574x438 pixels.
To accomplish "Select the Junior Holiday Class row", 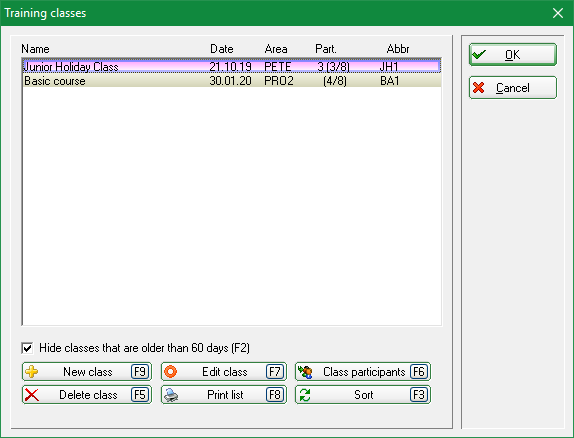I will [232, 67].
